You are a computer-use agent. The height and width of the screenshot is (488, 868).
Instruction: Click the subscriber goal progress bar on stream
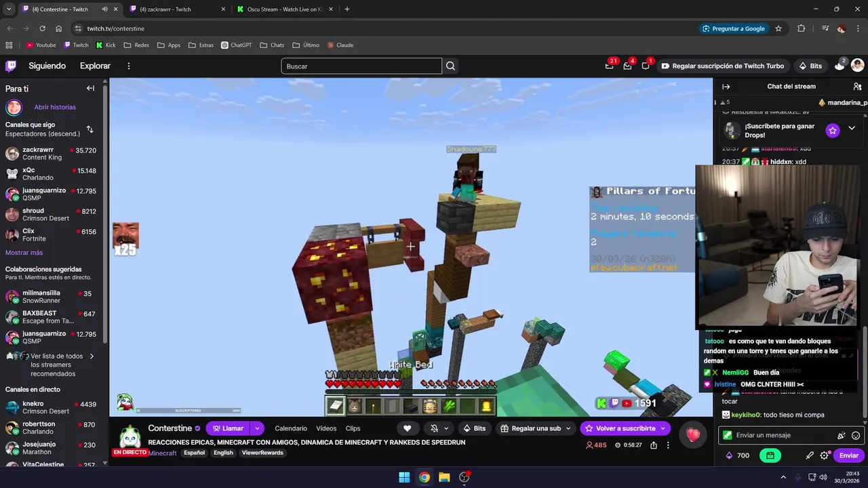click(189, 411)
